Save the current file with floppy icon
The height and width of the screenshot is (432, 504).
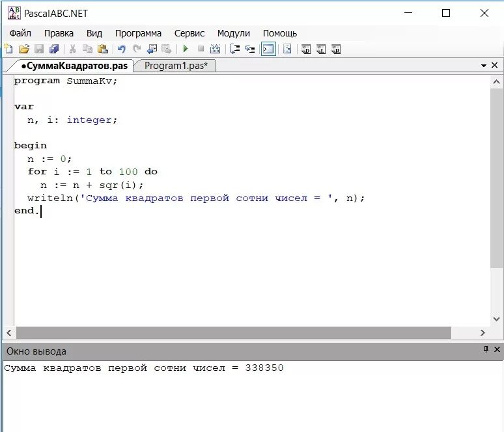click(x=39, y=49)
